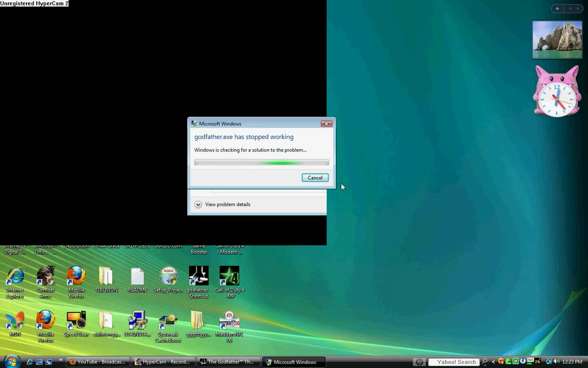The height and width of the screenshot is (368, 588).
Task: Switch to the HyperCam - Record... taskbar button
Action: [x=163, y=362]
